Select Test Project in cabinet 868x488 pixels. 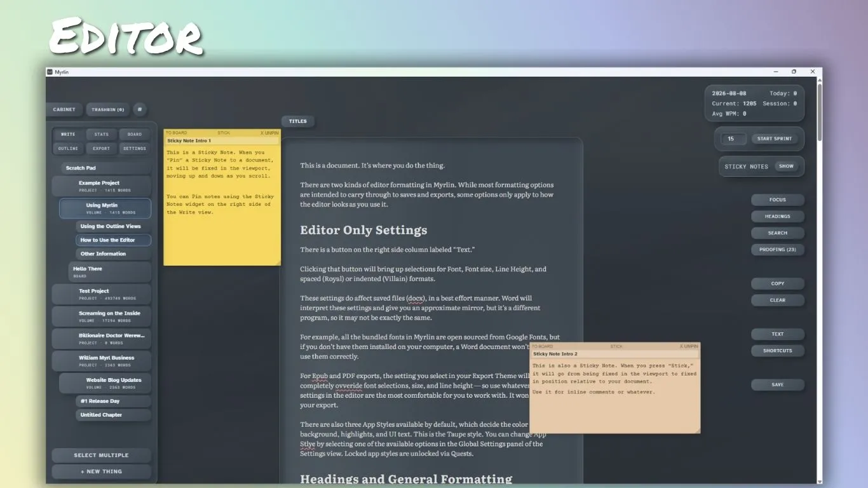102,294
